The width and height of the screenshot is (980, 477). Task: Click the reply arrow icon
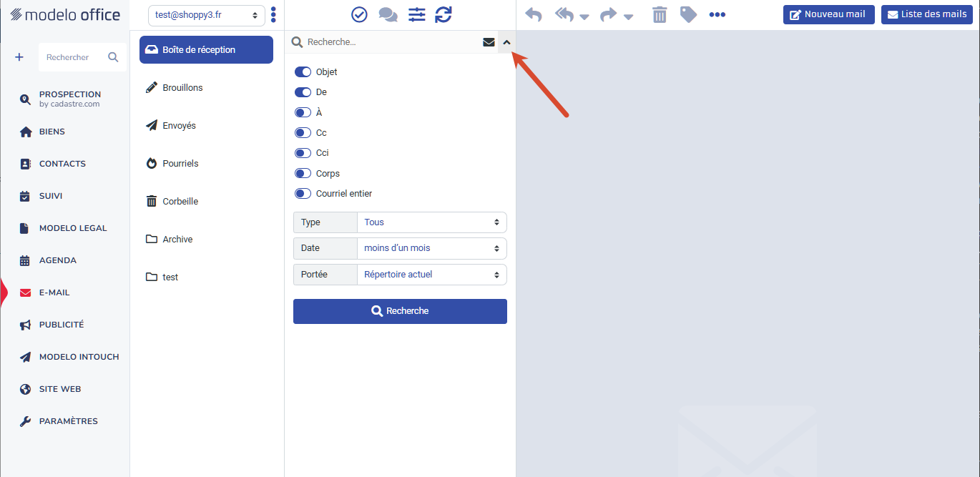tap(534, 14)
